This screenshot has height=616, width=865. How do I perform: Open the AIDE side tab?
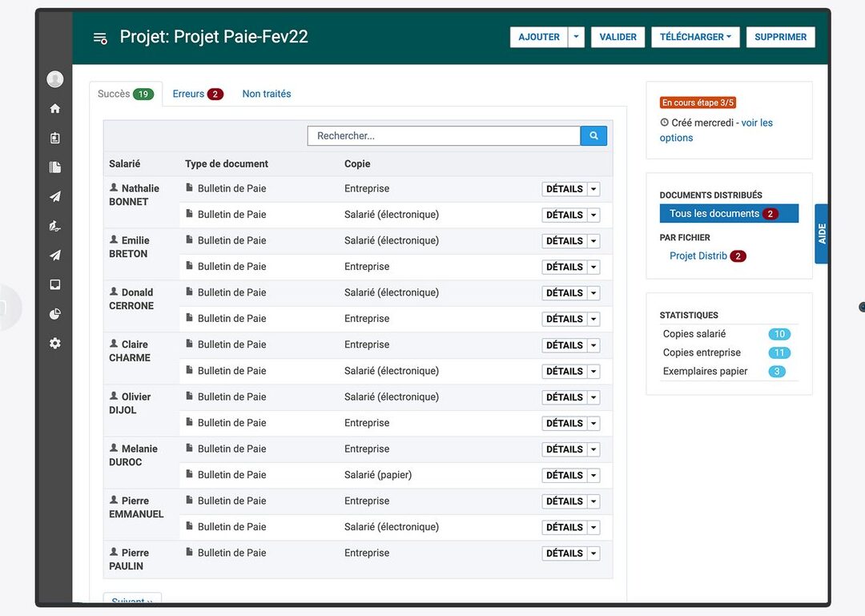pyautogui.click(x=822, y=234)
